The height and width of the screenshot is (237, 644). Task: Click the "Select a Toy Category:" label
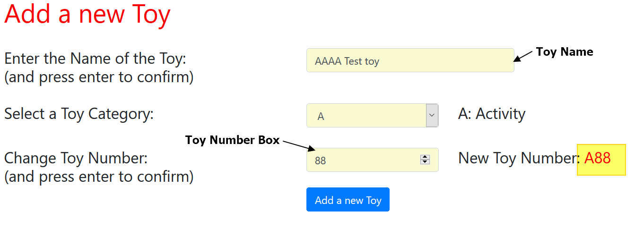click(79, 114)
